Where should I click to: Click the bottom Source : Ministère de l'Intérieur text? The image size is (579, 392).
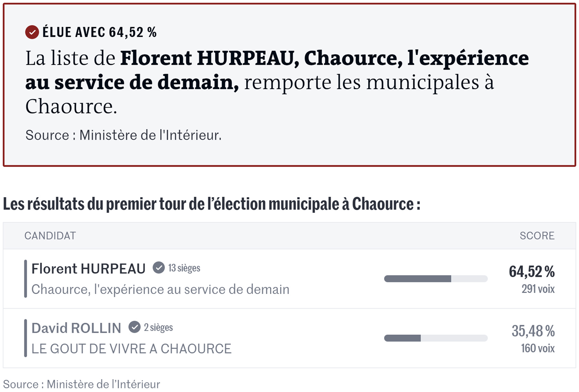82,384
